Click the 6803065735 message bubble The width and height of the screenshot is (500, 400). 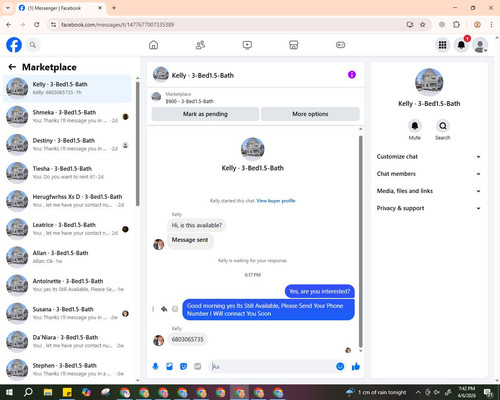(187, 339)
